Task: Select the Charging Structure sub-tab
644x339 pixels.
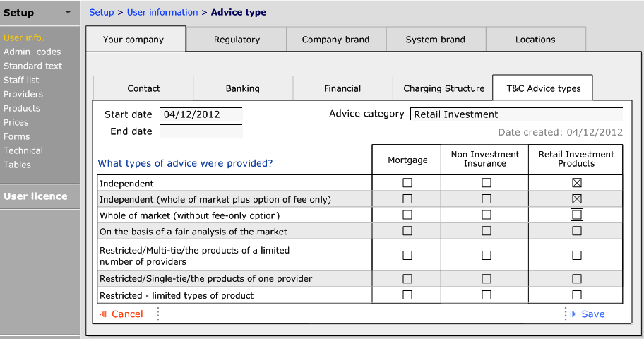Action: (443, 88)
